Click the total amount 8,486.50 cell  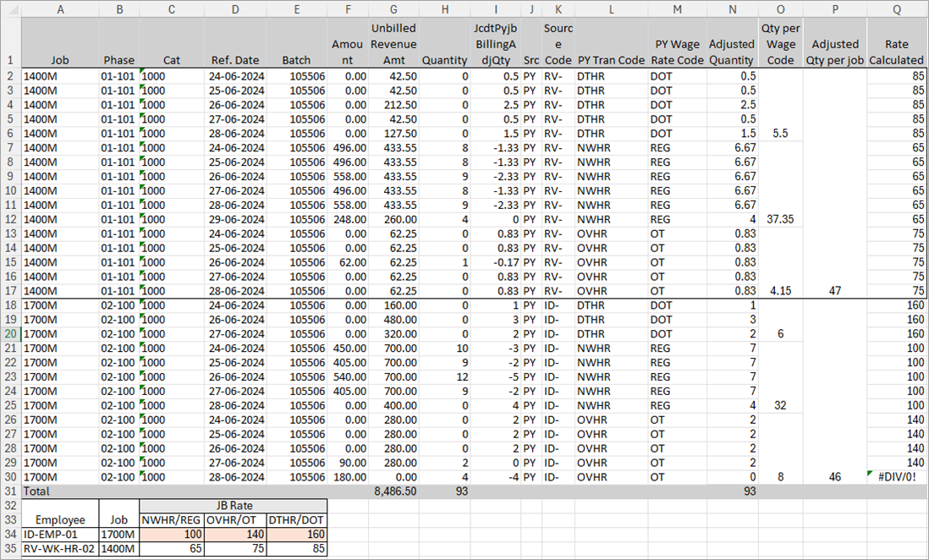[x=393, y=491]
